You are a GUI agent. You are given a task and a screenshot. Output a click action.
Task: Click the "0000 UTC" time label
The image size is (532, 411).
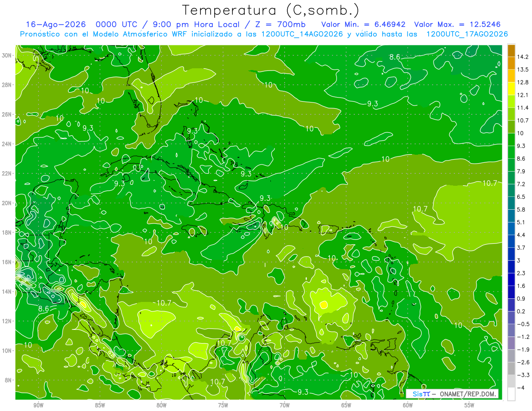coord(117,24)
